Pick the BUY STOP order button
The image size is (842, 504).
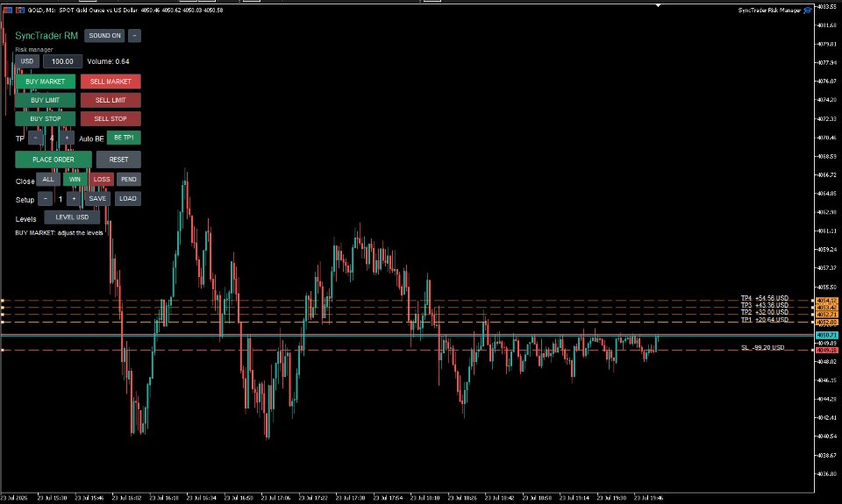point(45,118)
